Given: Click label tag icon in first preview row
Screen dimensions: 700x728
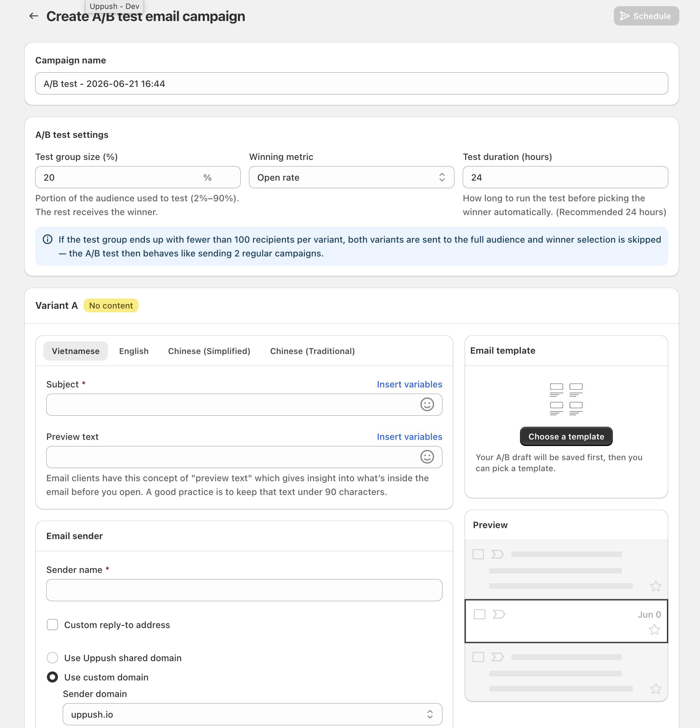Looking at the screenshot, I should (498, 554).
